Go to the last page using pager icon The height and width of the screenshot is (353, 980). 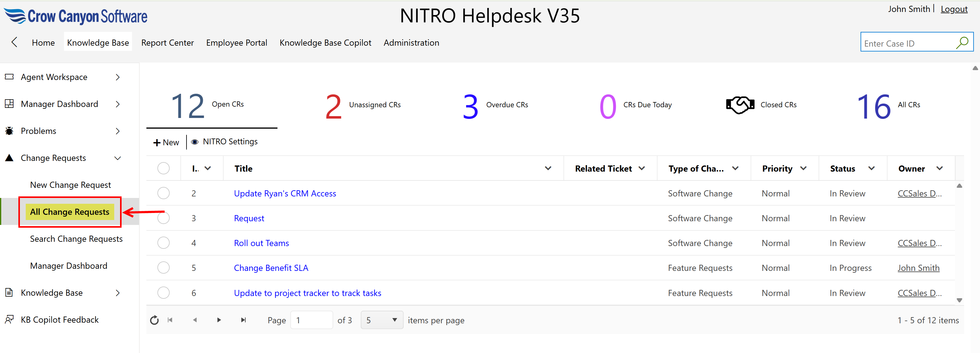[243, 320]
